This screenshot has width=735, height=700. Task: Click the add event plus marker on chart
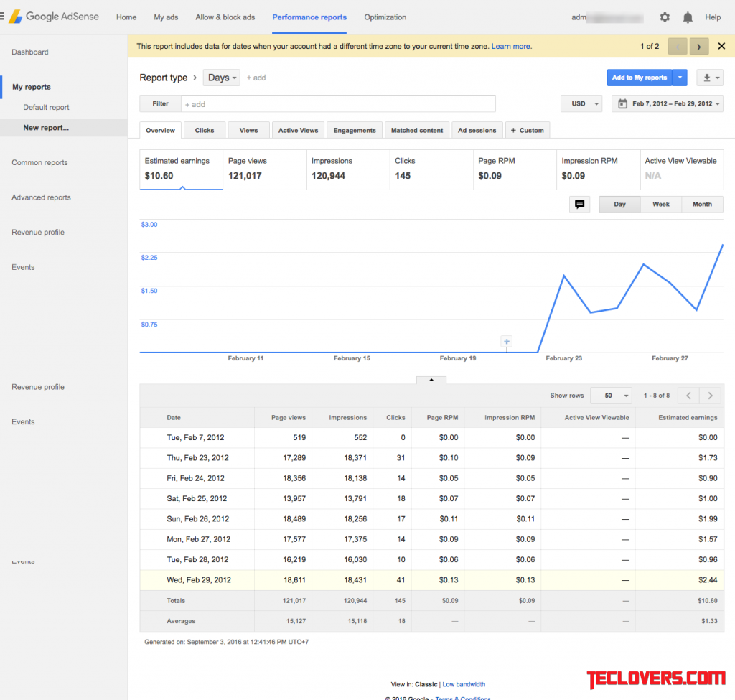point(507,342)
